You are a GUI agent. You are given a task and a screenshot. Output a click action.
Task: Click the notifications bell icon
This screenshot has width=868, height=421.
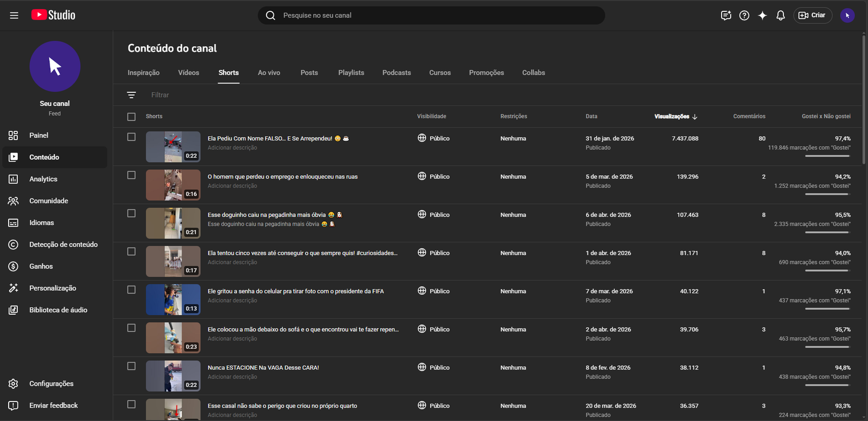(780, 15)
